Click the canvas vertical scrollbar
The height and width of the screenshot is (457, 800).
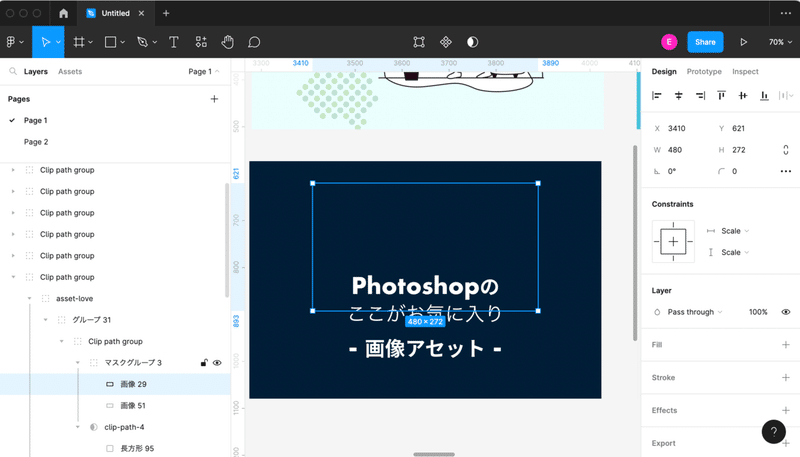point(635,243)
